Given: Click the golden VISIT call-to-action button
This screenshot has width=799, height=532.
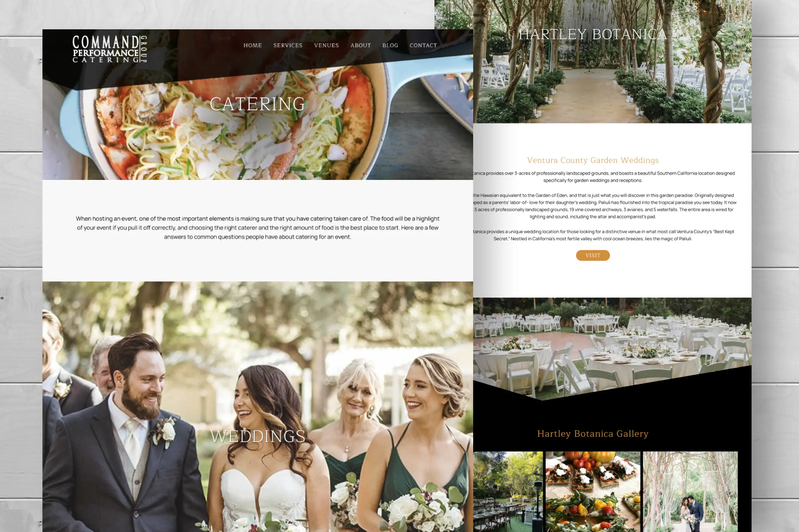Looking at the screenshot, I should (x=592, y=255).
